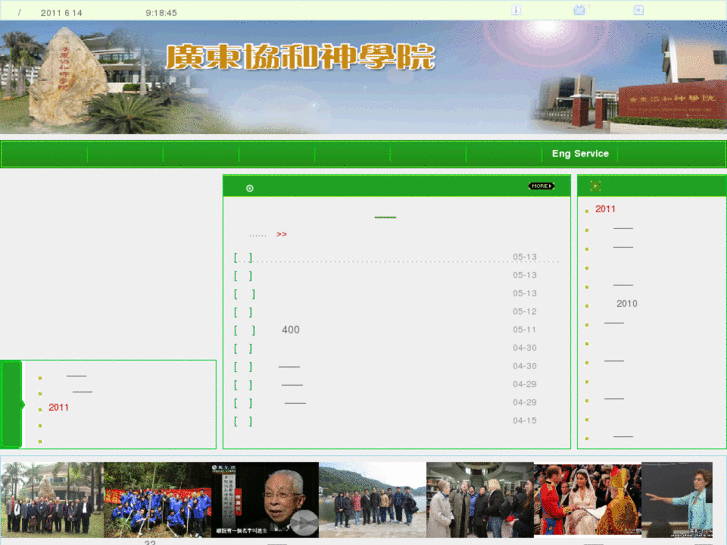
Task: Open the news row containing 400
Action: tap(386, 330)
